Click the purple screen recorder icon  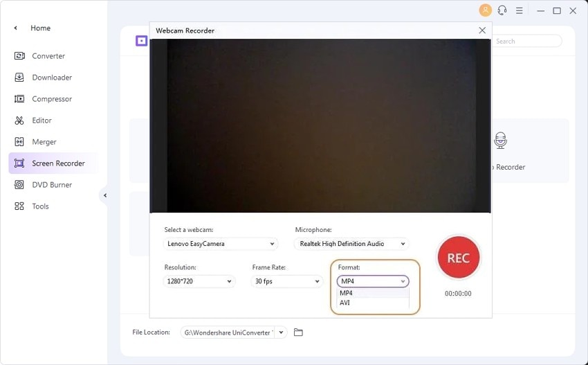[x=141, y=41]
